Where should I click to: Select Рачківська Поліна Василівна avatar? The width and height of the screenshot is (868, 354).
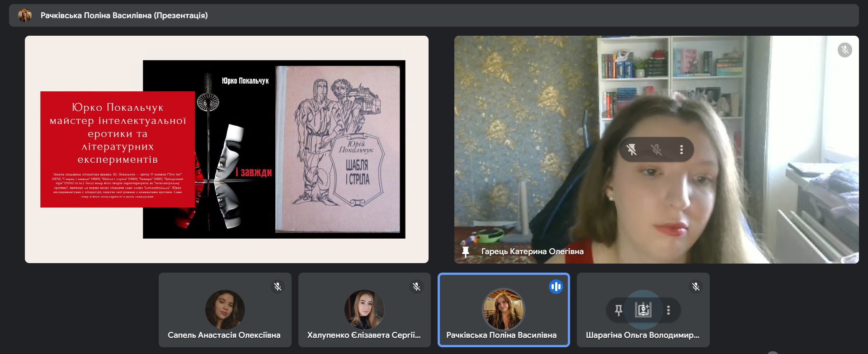[503, 310]
